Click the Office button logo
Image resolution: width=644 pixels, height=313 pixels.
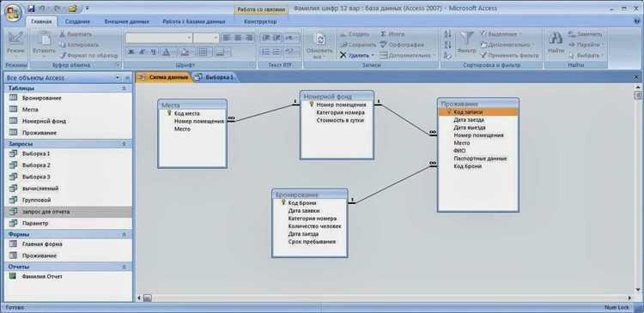13,12
